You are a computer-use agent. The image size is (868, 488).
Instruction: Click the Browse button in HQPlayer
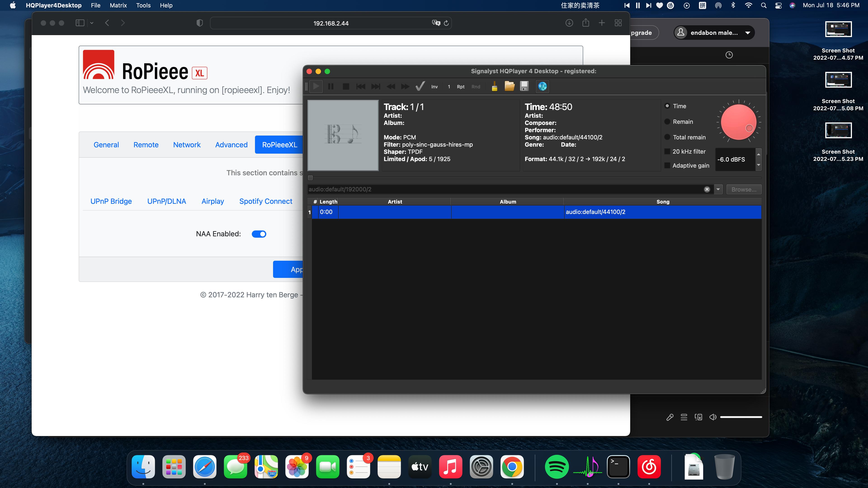point(744,189)
